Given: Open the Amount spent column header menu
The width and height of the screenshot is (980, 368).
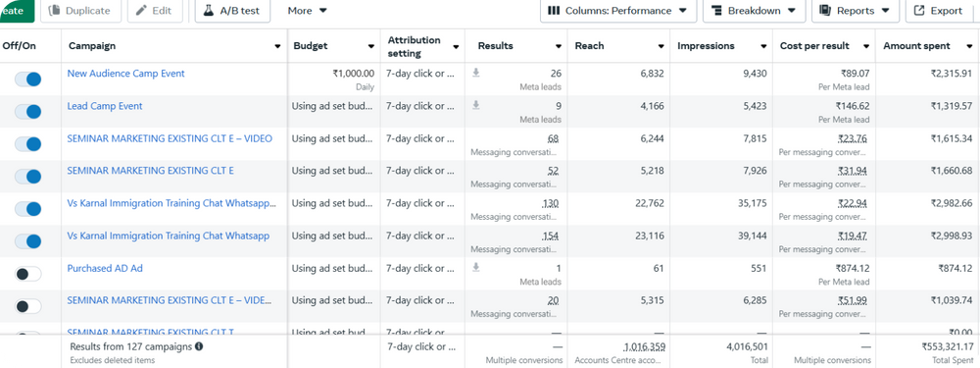Looking at the screenshot, I should pyautogui.click(x=968, y=46).
